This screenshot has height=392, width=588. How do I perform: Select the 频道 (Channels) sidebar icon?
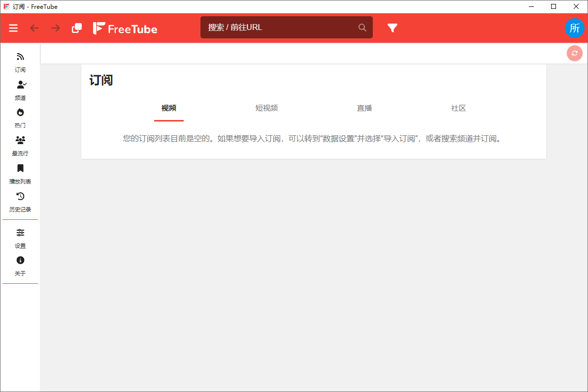(x=20, y=90)
